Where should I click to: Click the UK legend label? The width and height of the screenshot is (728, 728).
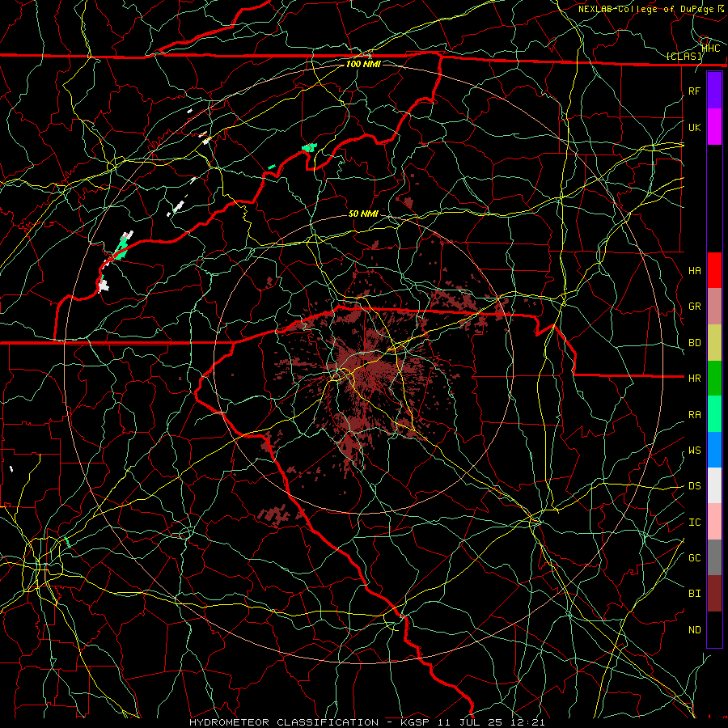click(694, 127)
